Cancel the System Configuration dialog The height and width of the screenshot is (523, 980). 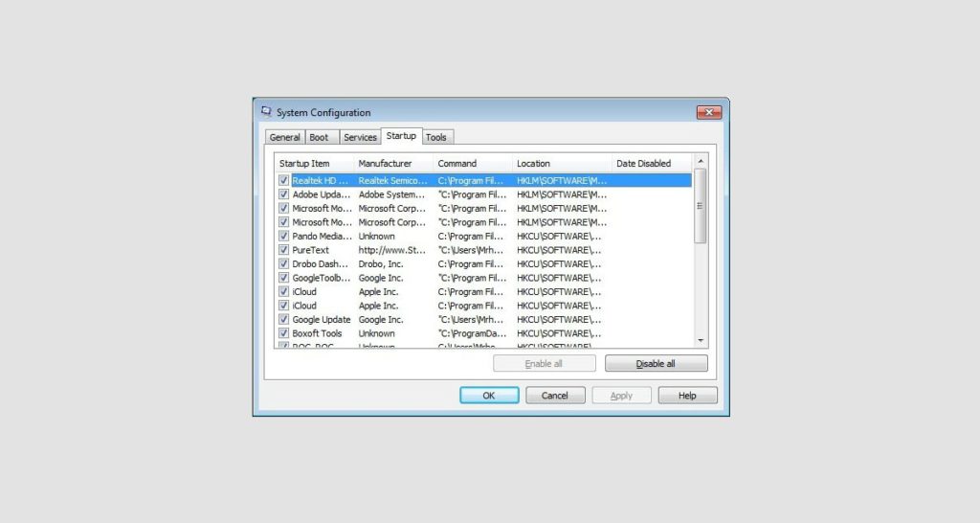(x=555, y=396)
